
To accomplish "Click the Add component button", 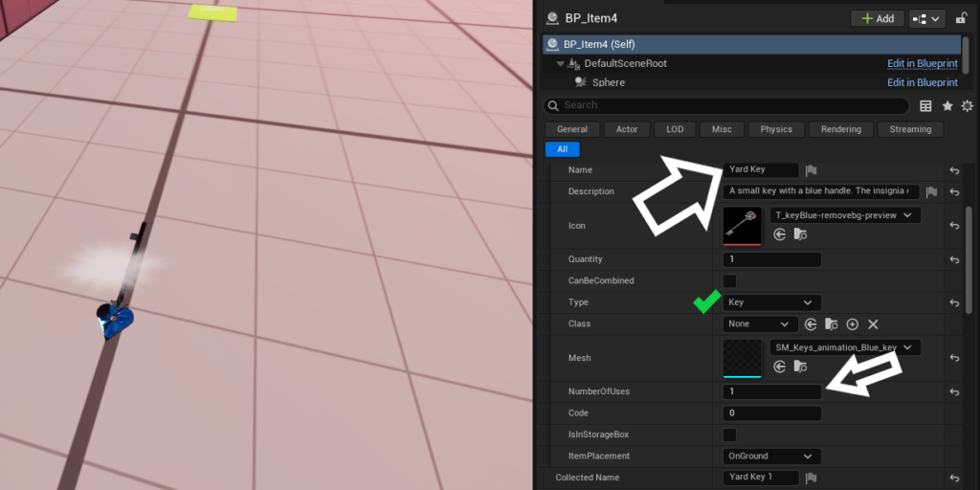I will click(x=877, y=18).
